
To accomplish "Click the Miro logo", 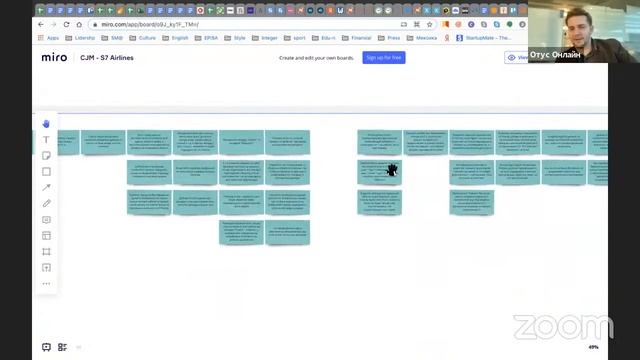I will (54, 58).
